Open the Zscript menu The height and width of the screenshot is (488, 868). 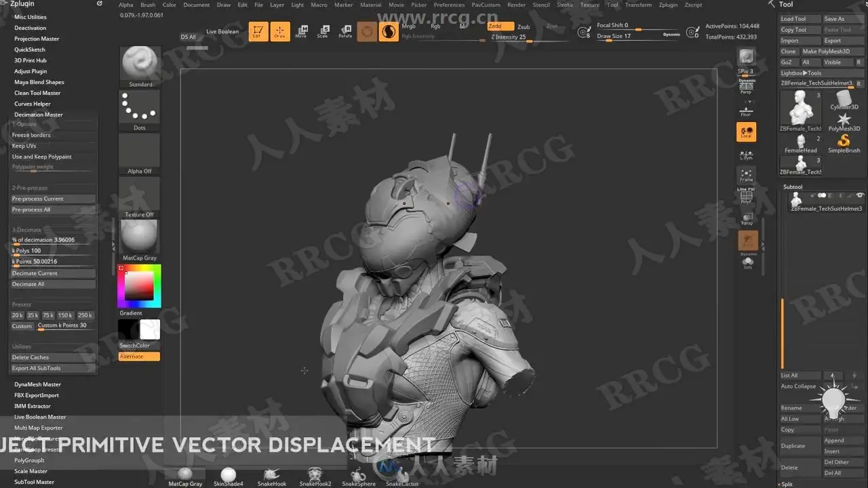[694, 5]
